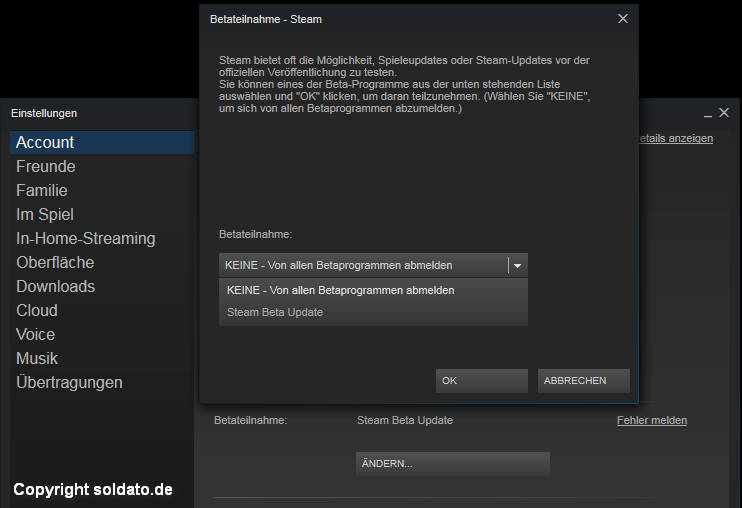Viewport: 742px width, 508px height.
Task: Show the Cloud settings category
Action: pos(102,310)
